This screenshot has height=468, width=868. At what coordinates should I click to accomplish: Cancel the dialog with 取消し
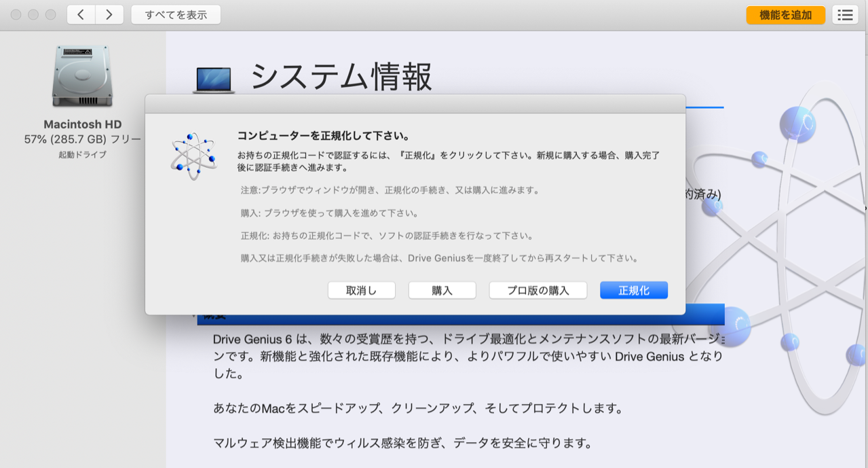click(361, 291)
